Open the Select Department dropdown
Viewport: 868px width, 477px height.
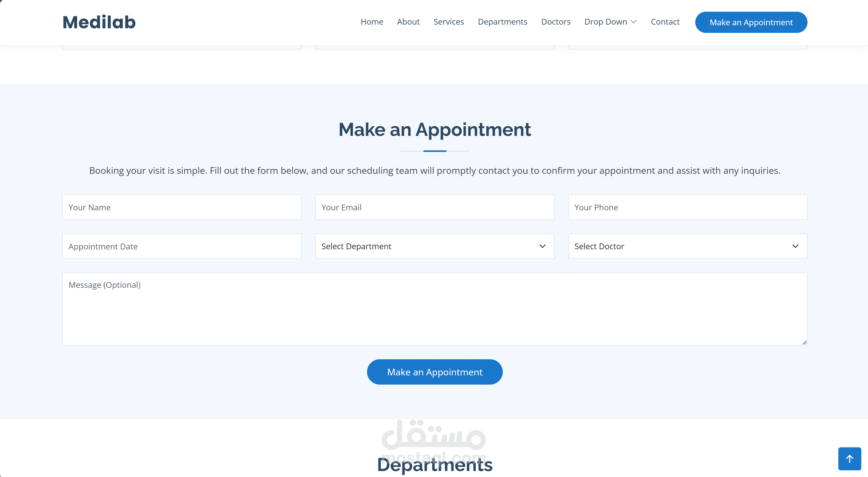pyautogui.click(x=434, y=246)
